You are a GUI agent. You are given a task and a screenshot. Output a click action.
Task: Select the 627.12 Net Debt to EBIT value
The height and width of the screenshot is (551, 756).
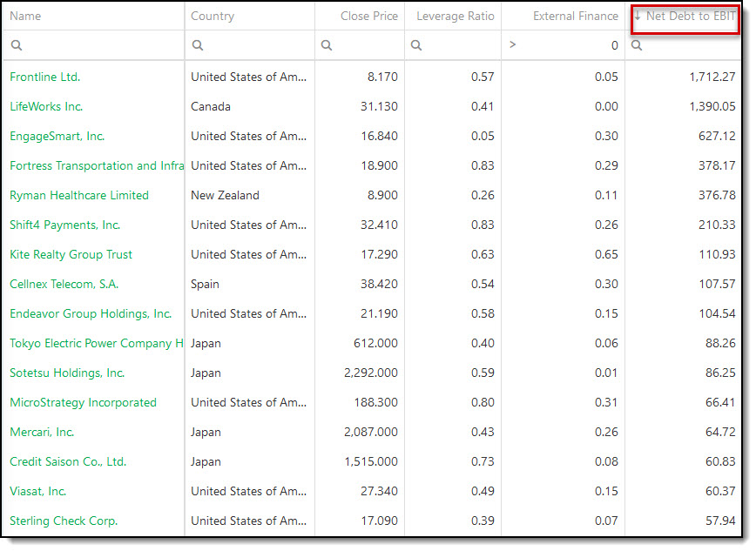coord(717,137)
